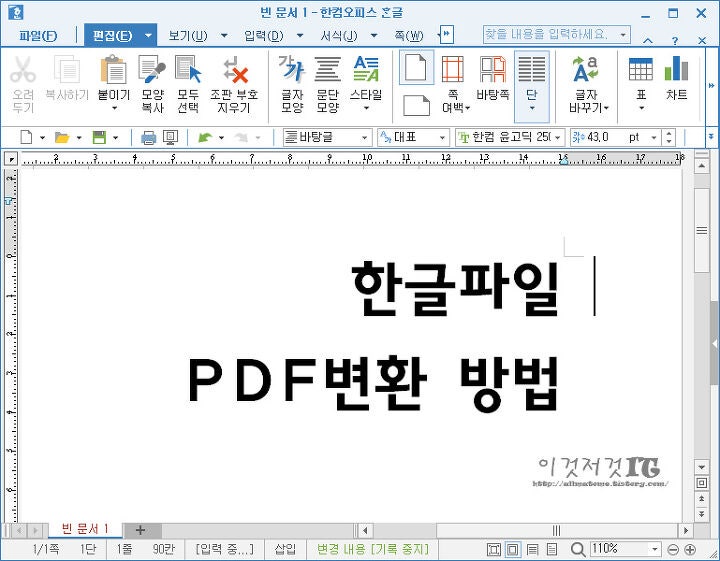Viewport: 720px width, 561px height.
Task: Select the Format Copy (모양 복사) tool
Action: tap(152, 70)
